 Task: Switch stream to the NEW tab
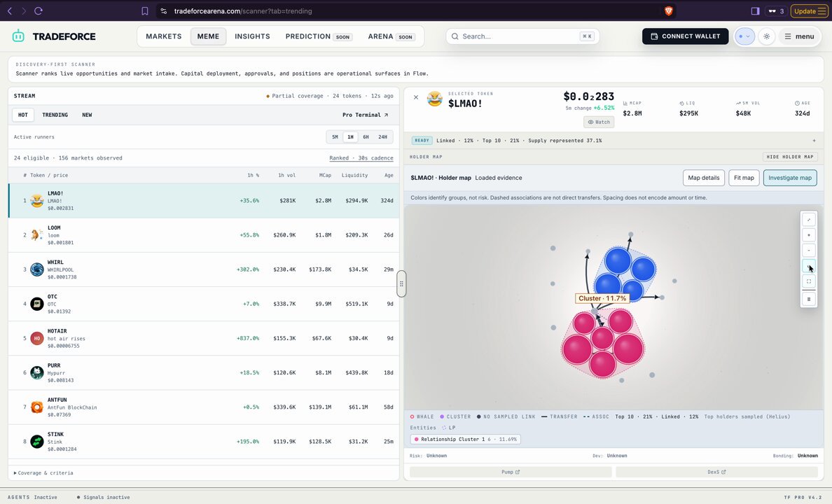point(87,115)
